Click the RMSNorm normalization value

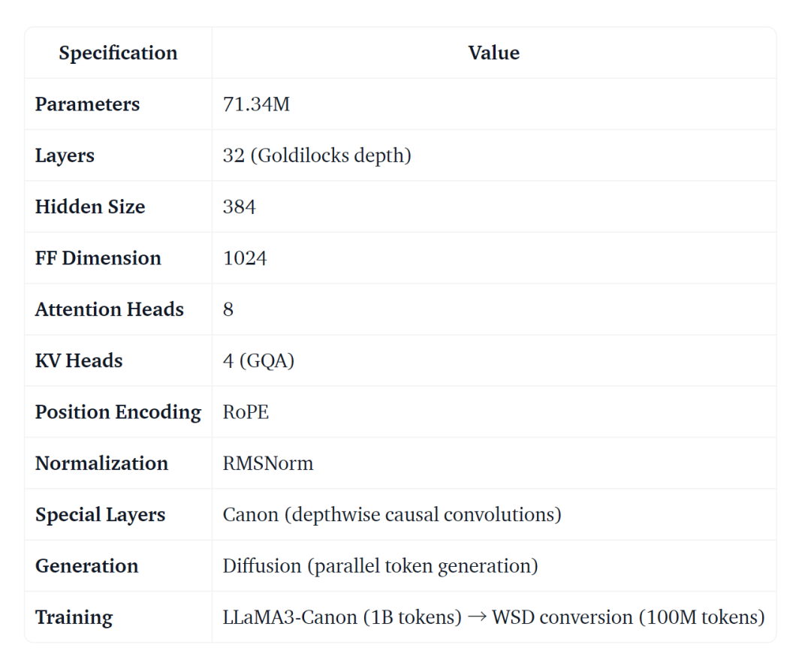click(x=267, y=463)
